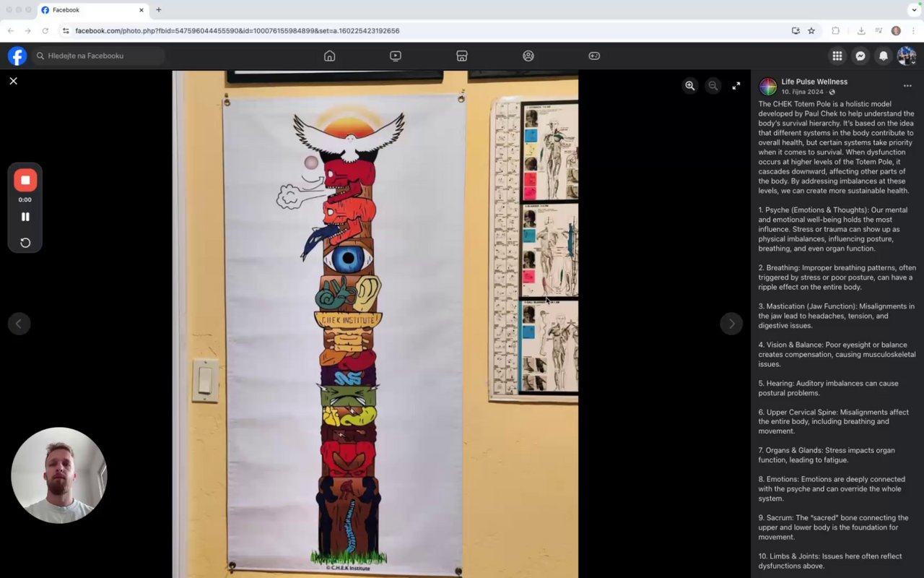Zoom out of the photo
The height and width of the screenshot is (578, 924).
tap(713, 86)
